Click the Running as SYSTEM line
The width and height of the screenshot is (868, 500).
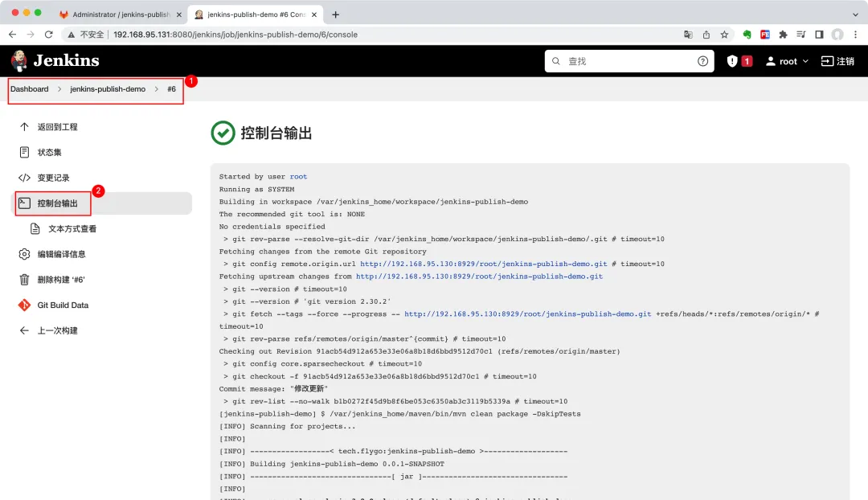[x=256, y=190]
